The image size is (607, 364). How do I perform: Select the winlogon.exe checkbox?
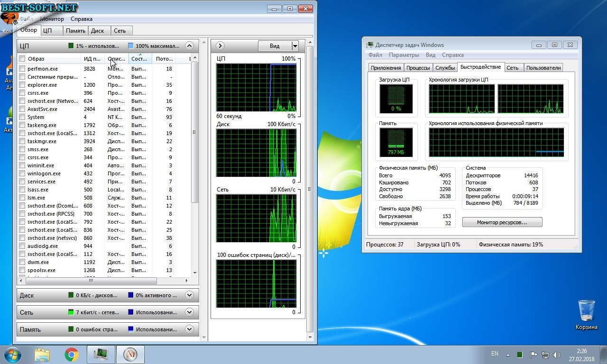[22, 173]
